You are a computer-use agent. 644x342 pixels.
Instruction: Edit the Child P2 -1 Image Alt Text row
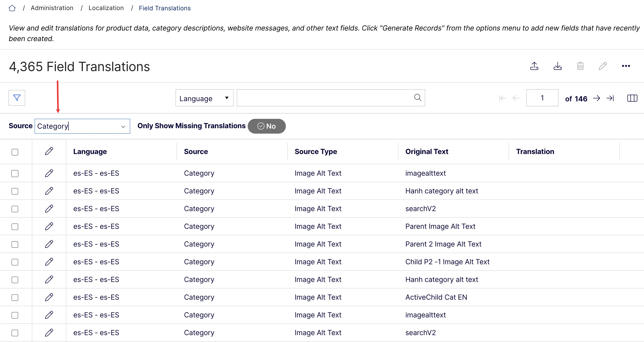[x=49, y=262]
